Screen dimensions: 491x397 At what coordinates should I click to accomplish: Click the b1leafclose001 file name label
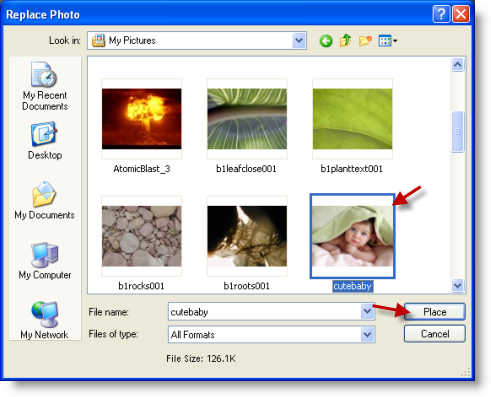(x=246, y=169)
